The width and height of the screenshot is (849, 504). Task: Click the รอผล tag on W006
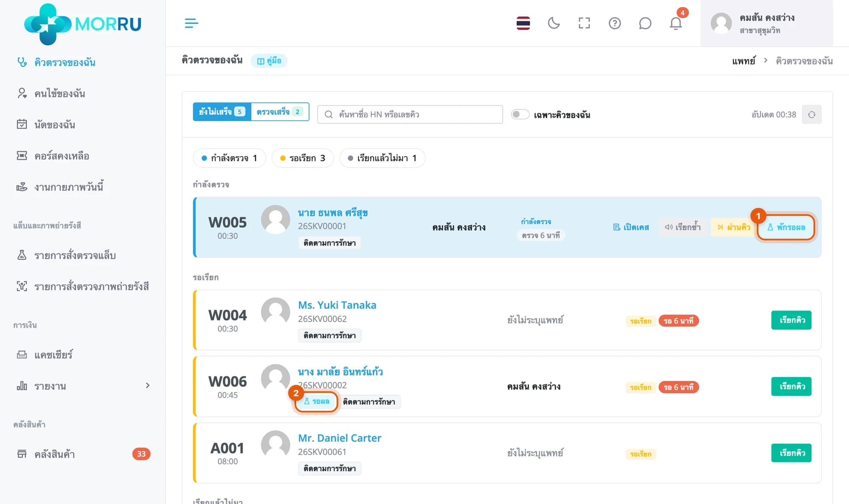coord(317,401)
